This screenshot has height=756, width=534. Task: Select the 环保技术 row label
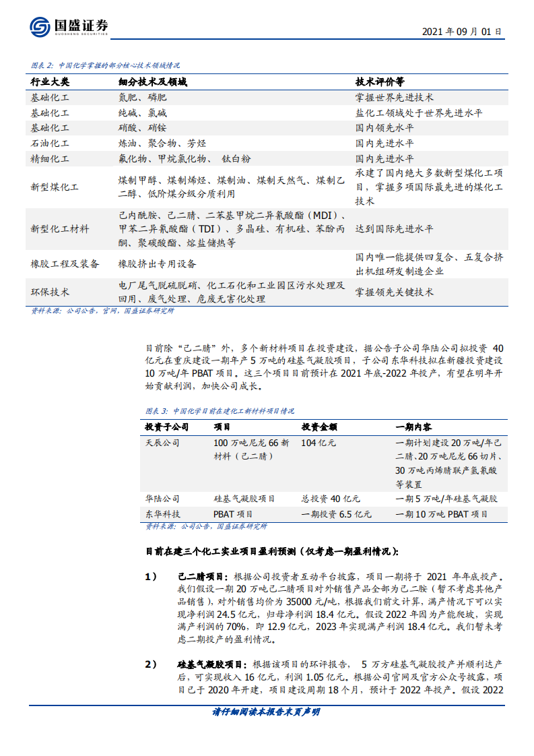pos(50,292)
